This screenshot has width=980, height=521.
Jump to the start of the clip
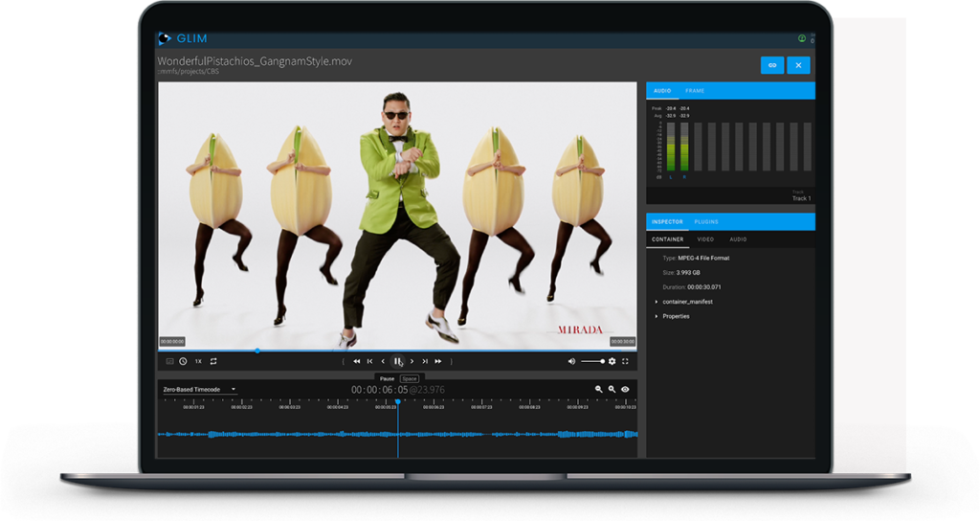pyautogui.click(x=370, y=361)
